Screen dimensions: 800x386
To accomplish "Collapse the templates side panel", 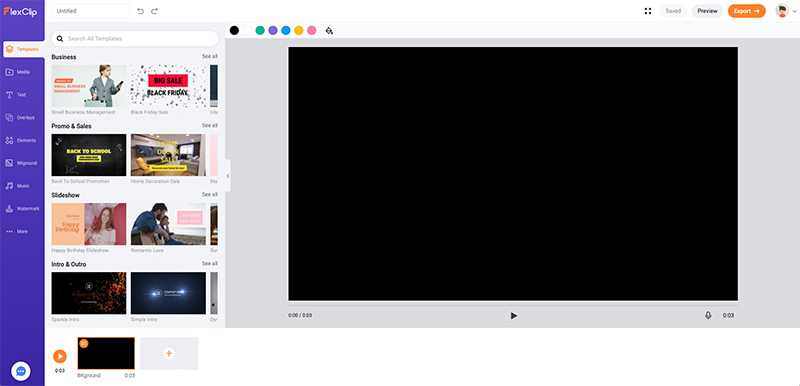I will click(228, 175).
